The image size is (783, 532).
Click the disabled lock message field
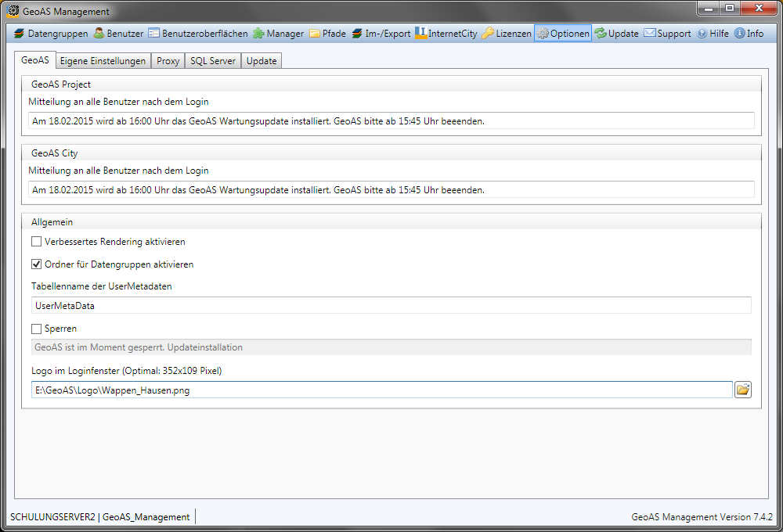click(391, 347)
